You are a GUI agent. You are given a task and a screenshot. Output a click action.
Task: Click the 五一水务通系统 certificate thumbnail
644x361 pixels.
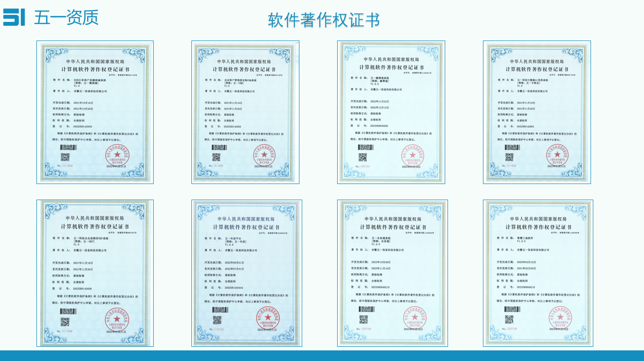(392, 273)
